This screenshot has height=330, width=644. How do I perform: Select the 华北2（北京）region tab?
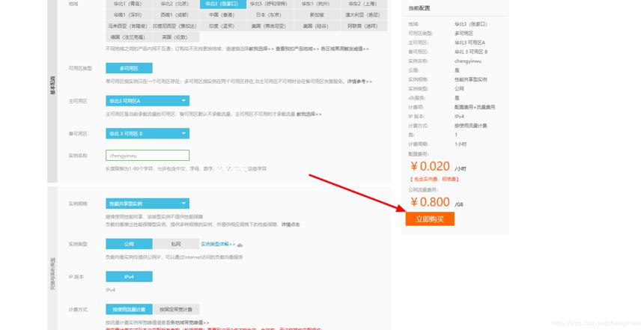(x=175, y=4)
